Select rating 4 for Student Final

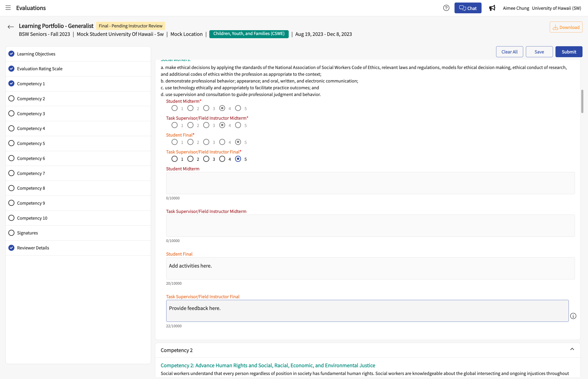pos(222,142)
